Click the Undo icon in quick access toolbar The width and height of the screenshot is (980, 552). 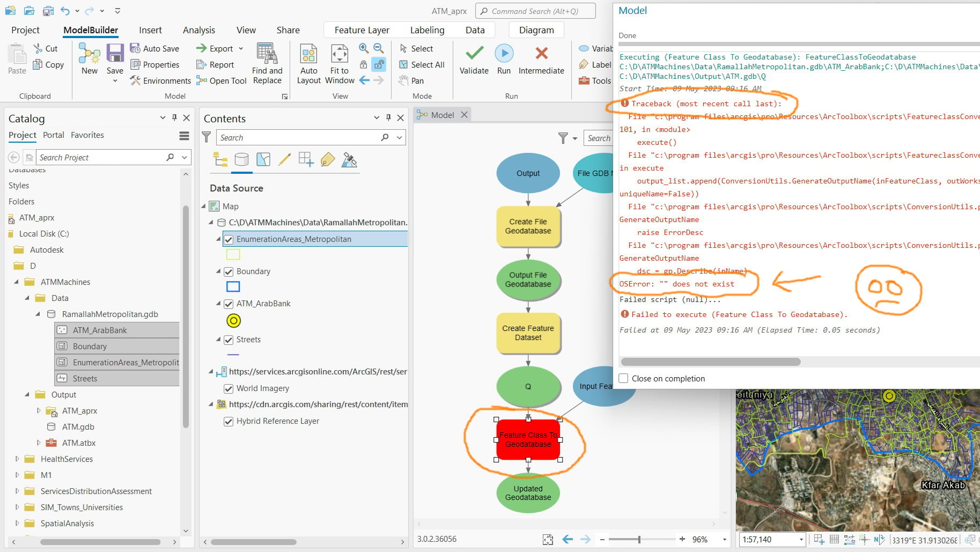(65, 11)
